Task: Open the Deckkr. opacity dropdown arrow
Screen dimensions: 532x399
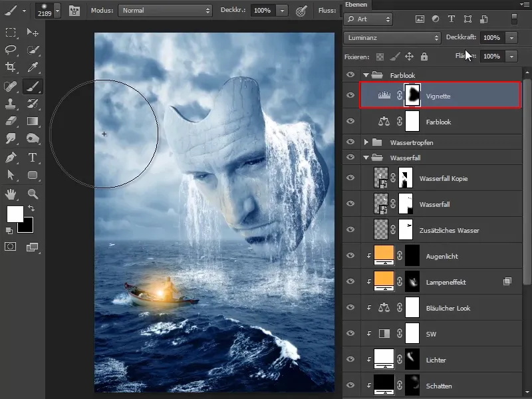Action: [282, 11]
